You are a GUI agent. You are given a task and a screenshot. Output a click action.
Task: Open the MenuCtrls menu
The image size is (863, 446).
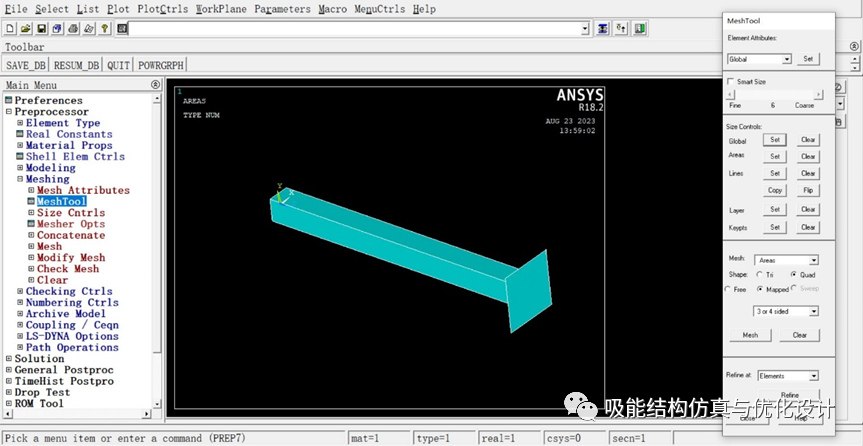[x=380, y=9]
